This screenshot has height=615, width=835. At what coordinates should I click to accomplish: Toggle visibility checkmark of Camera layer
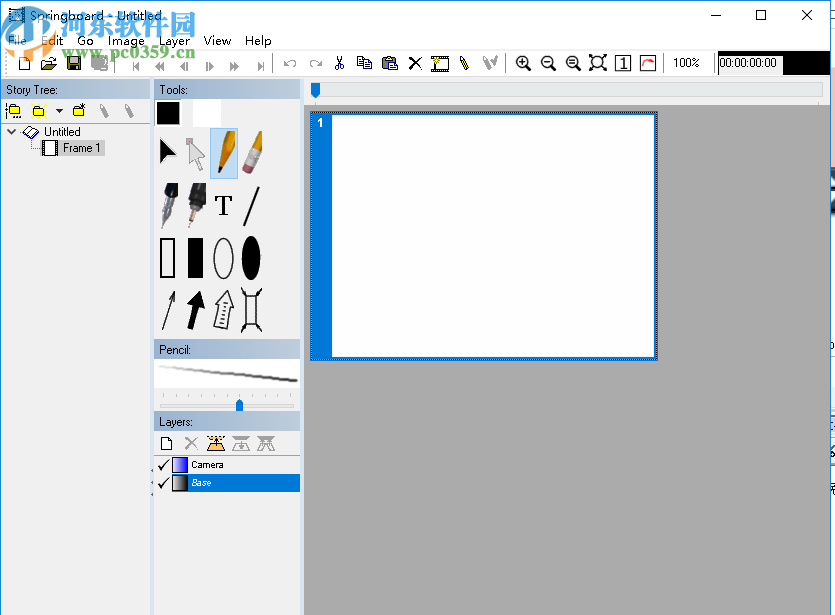(x=163, y=465)
